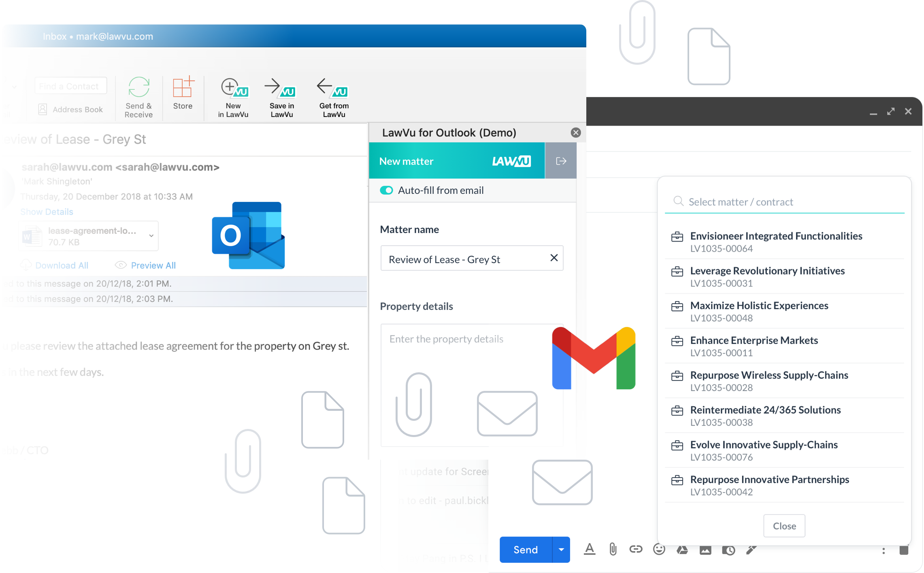
Task: Click the insert photo icon
Action: [705, 550]
